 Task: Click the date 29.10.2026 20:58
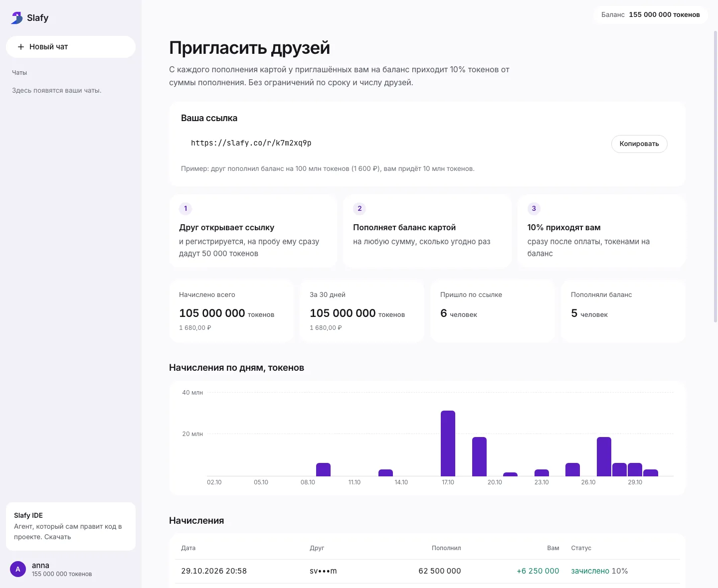tap(214, 571)
